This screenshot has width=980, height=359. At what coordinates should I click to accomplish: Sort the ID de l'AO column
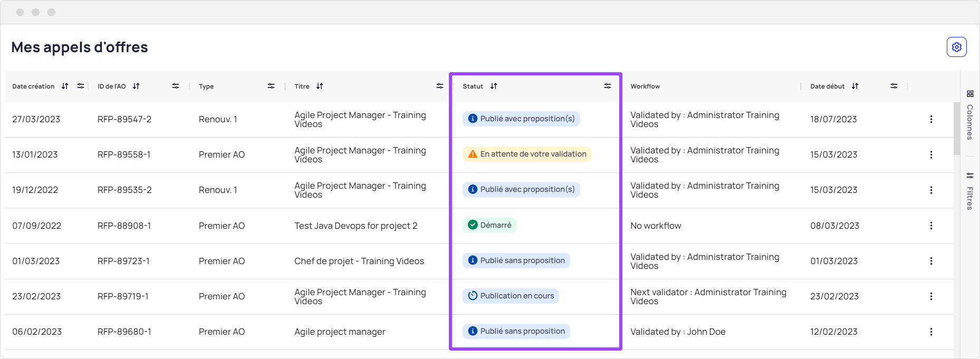pyautogui.click(x=136, y=86)
